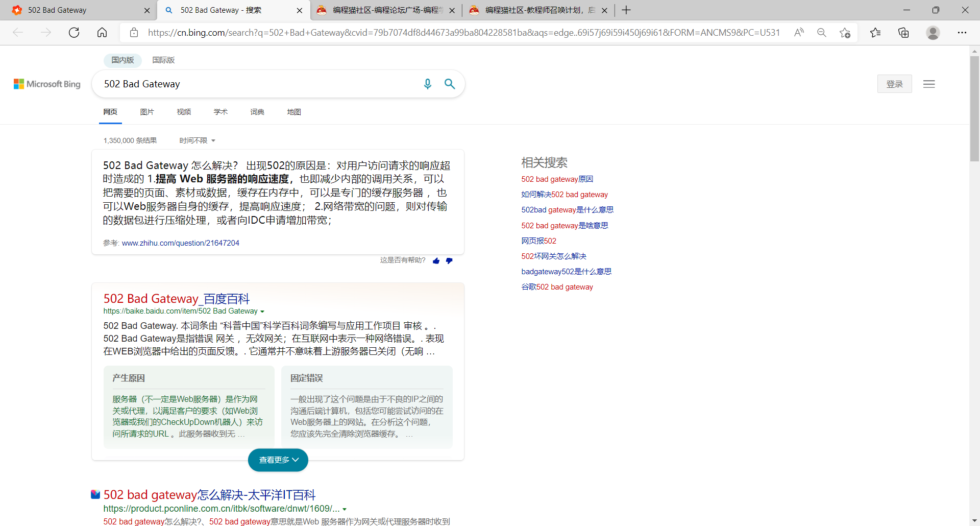Give thumbs down to the answer

pos(449,260)
